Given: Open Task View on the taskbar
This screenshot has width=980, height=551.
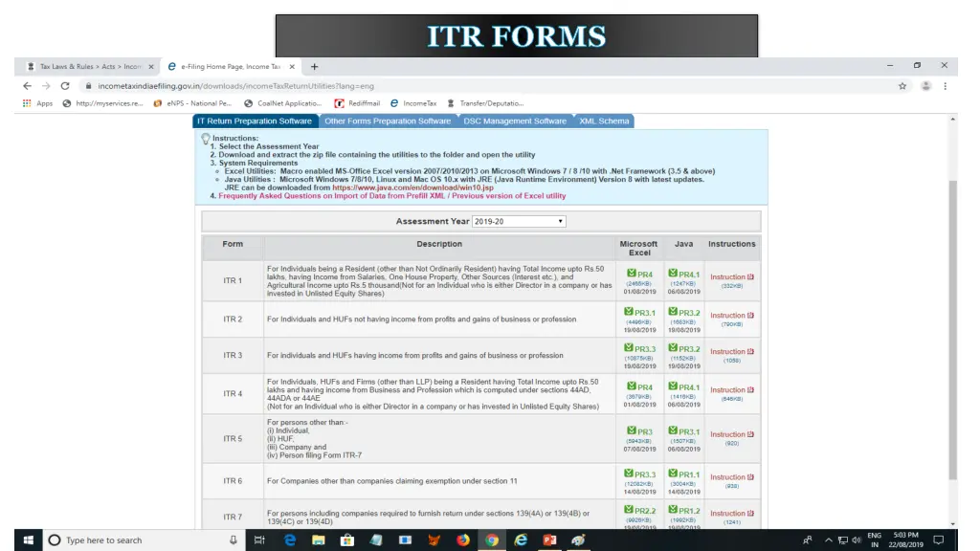Looking at the screenshot, I should [259, 540].
